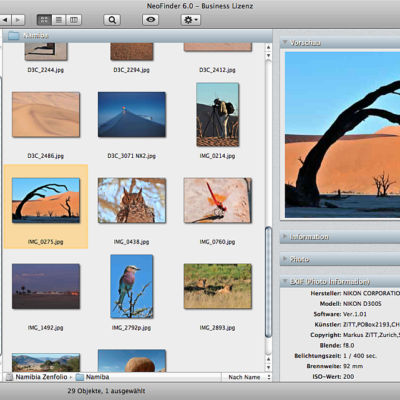
Task: Click the scrollbar up arrow at top
Action: 268,47
